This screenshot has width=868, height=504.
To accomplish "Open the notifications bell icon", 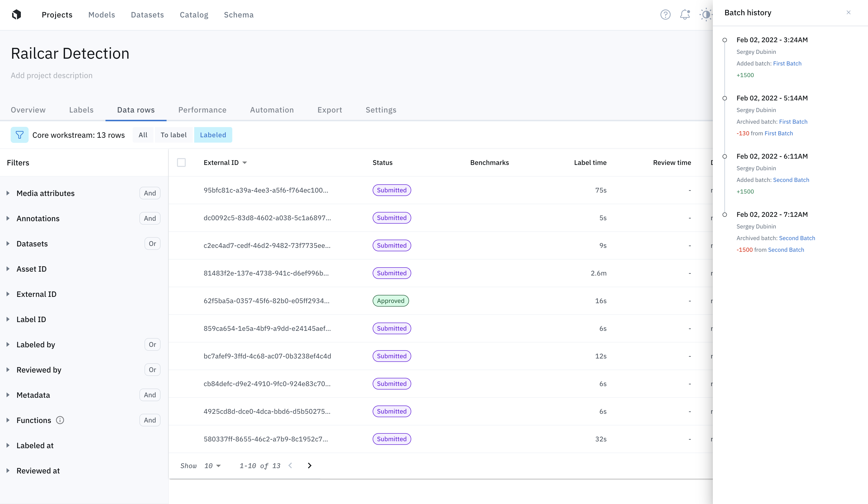I will click(x=685, y=15).
